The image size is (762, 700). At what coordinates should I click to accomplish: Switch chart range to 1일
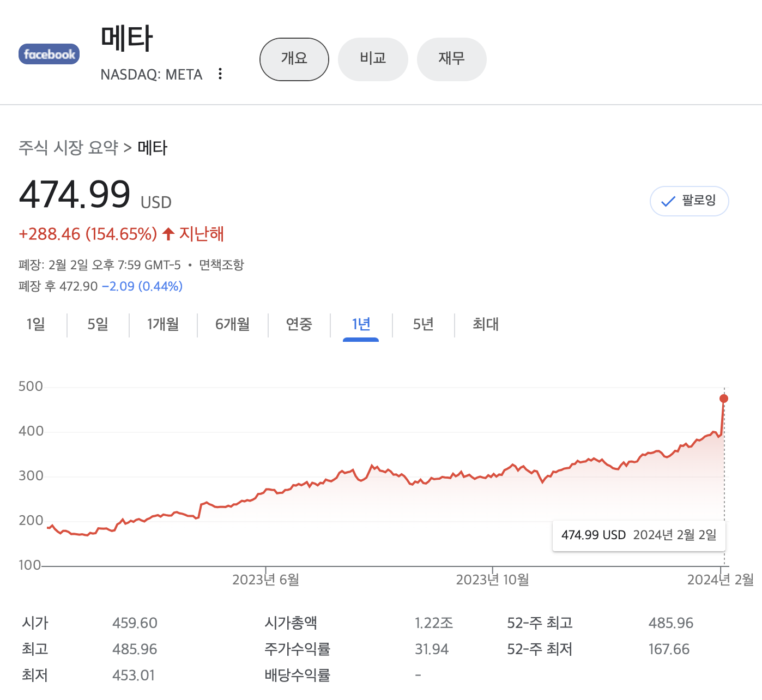click(x=36, y=324)
